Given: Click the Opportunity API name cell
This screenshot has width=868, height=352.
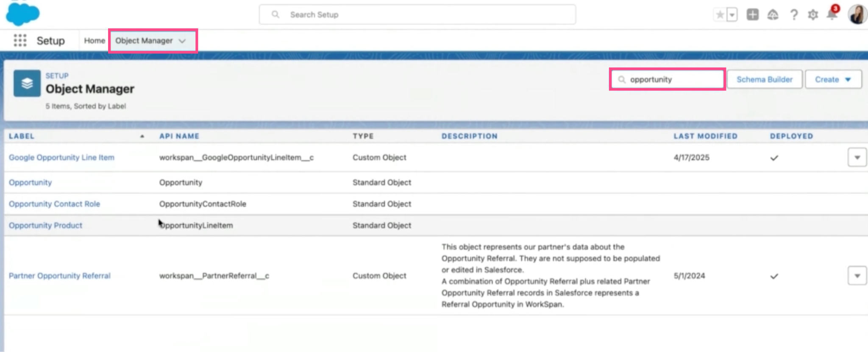Looking at the screenshot, I should [181, 182].
